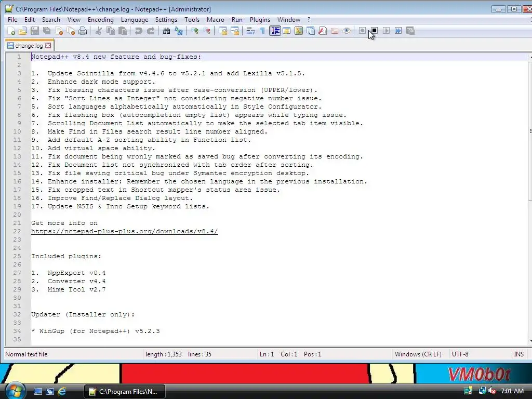The image size is (532, 399).
Task: Open Find with the binoculars icon
Action: (166, 31)
